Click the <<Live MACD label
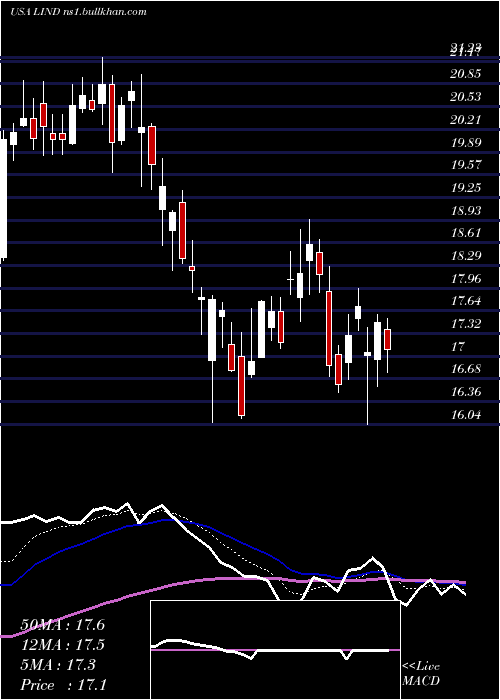 pos(421,674)
